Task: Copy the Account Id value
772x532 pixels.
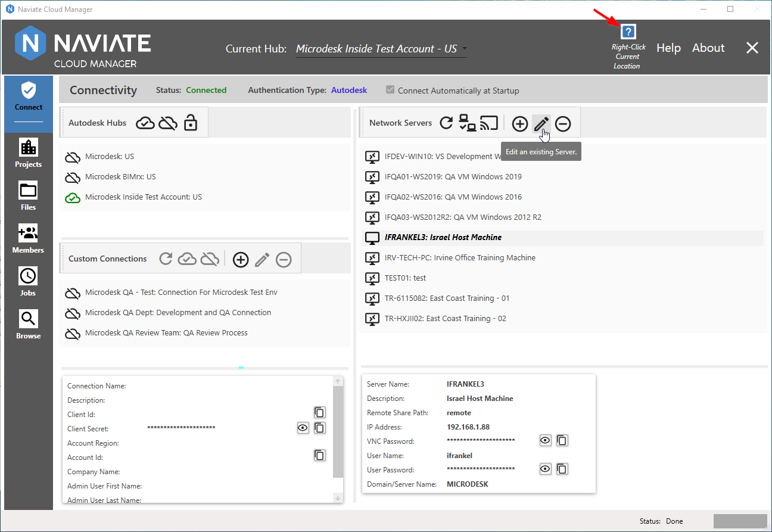Action: click(320, 455)
